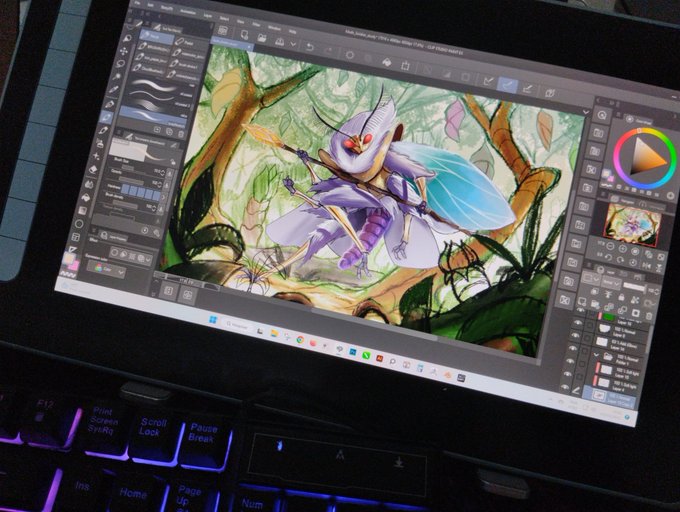Click the Scale/Transform icon in command bar
The height and width of the screenshot is (512, 680).
point(405,66)
